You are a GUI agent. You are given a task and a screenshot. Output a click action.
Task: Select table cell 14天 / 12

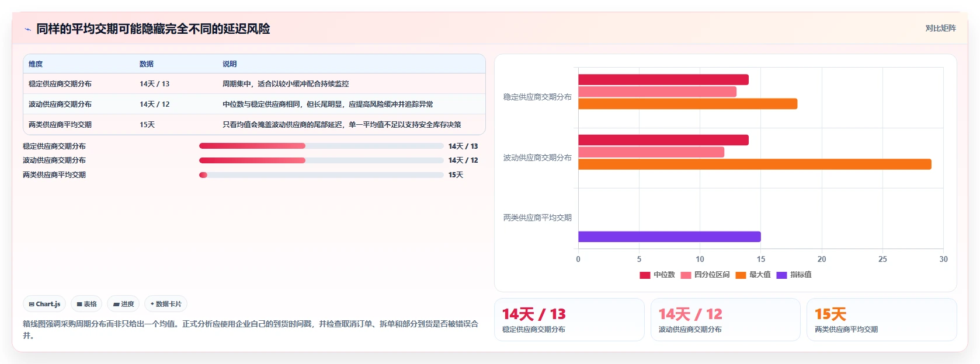click(x=155, y=104)
